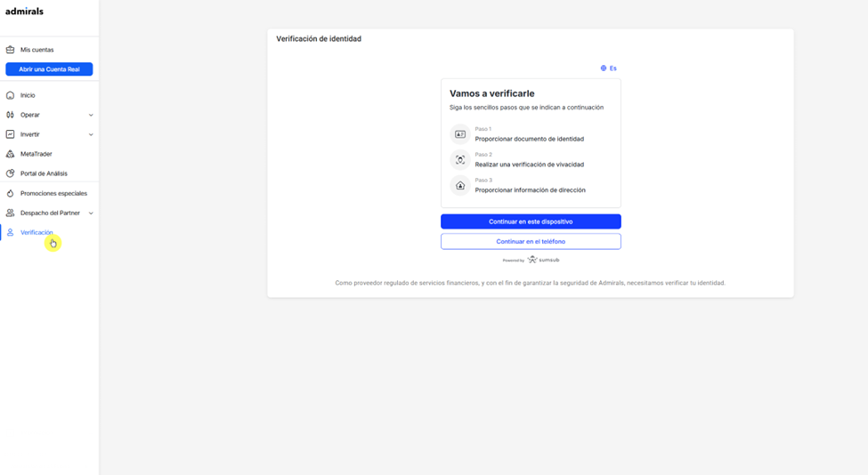868x475 pixels.
Task: Click the MetaTrader sidebar icon
Action: point(10,154)
